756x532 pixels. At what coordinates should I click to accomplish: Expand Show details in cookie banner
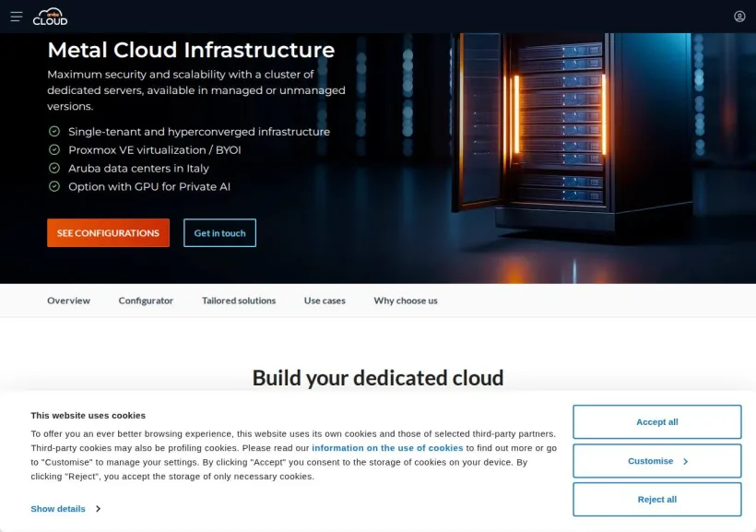point(65,509)
